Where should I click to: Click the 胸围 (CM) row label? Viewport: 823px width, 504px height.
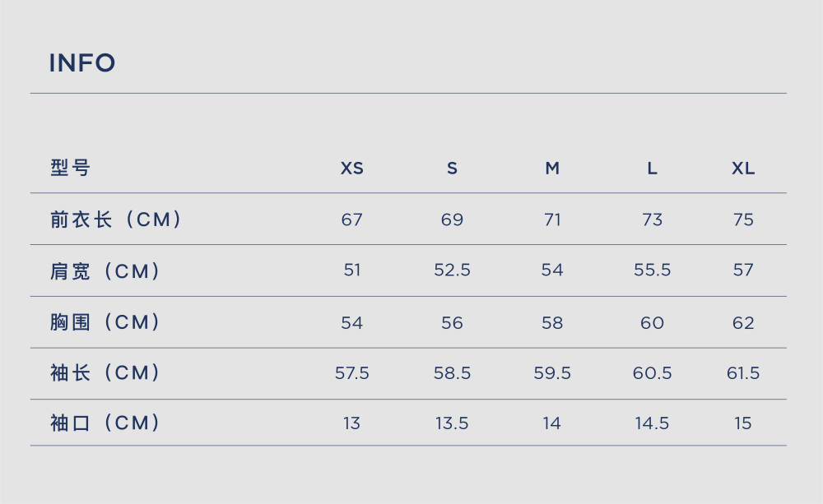tap(105, 322)
